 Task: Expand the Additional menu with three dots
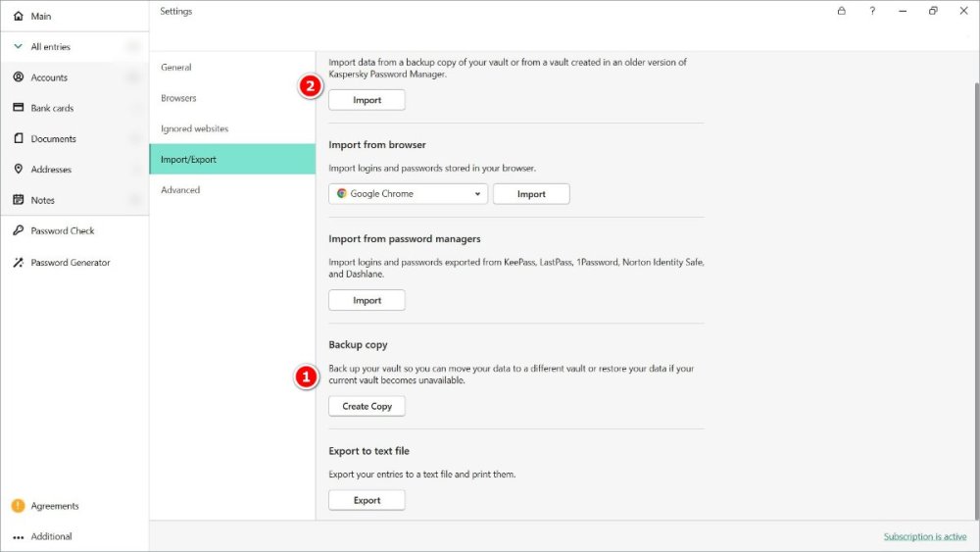[x=18, y=537]
